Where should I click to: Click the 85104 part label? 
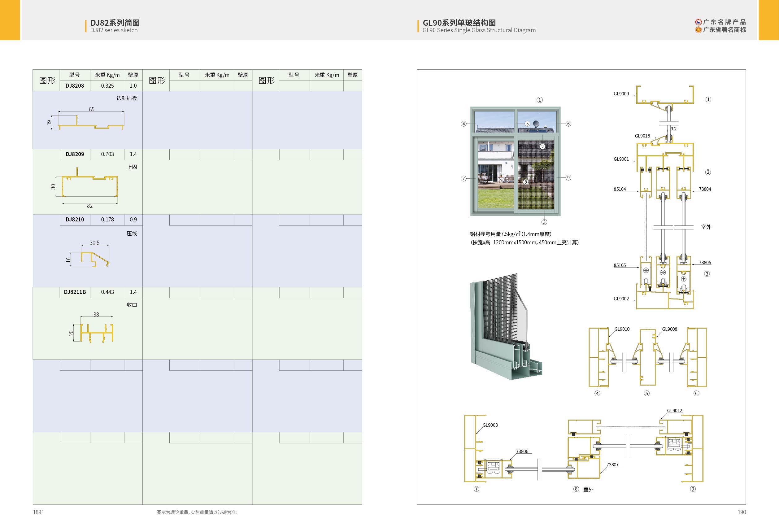(620, 189)
